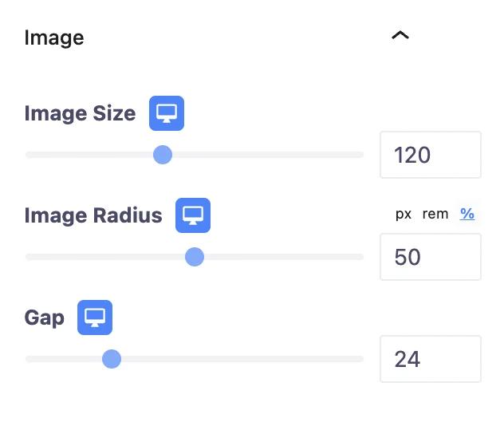Focus the Image Radius value field showing 50

click(x=430, y=257)
